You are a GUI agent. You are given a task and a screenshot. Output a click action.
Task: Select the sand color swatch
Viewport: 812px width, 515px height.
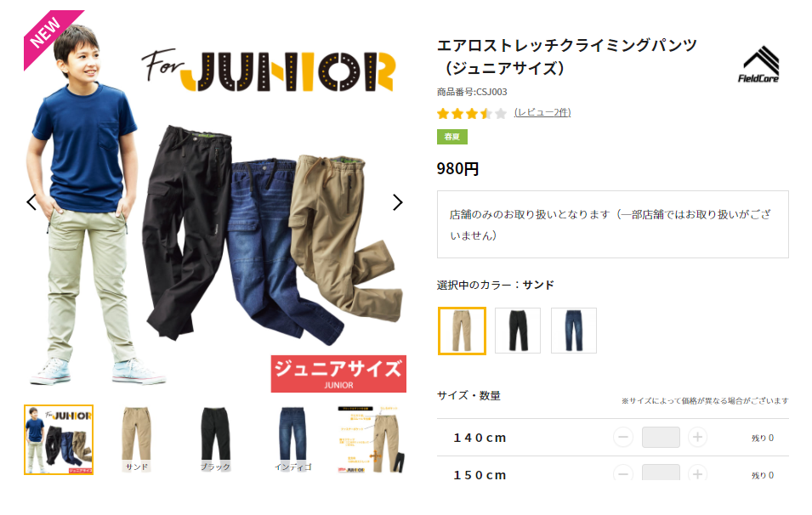462,331
